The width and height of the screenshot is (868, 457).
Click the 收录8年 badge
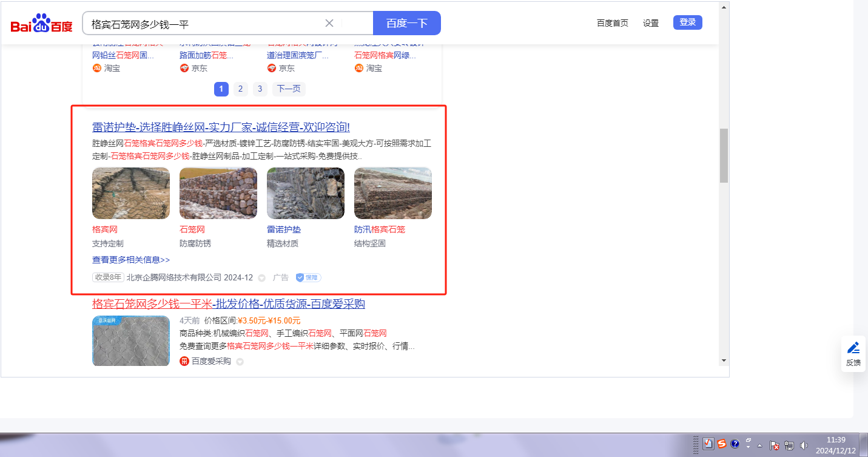pyautogui.click(x=108, y=277)
